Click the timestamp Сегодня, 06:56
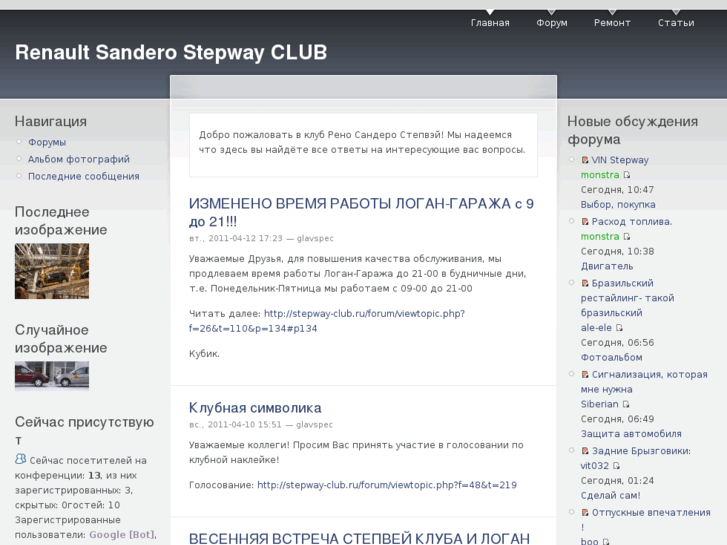Screen dimensions: 727x545 click(617, 342)
